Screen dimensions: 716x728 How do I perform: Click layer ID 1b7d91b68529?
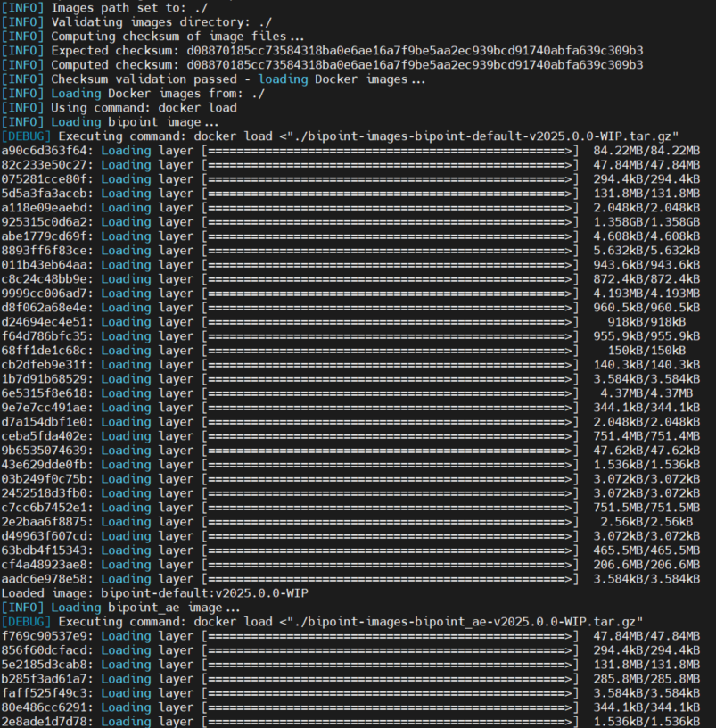(x=44, y=379)
